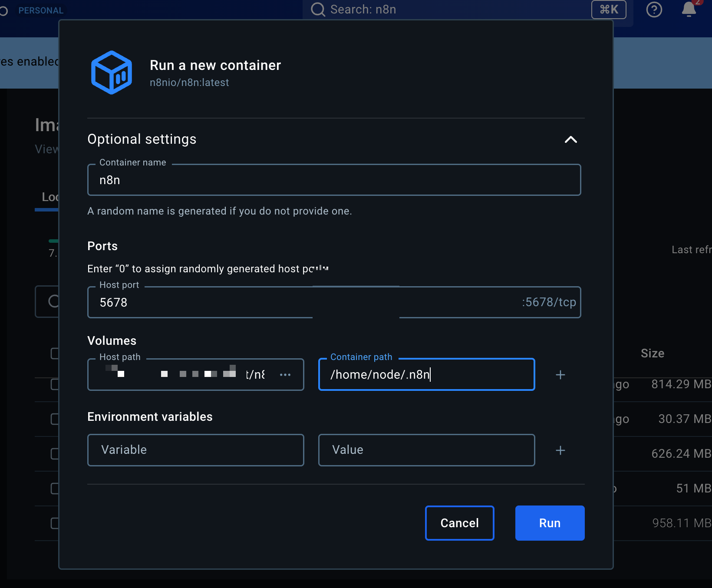712x588 pixels.
Task: Click the n8nio/n8n:latest image name
Action: point(189,83)
